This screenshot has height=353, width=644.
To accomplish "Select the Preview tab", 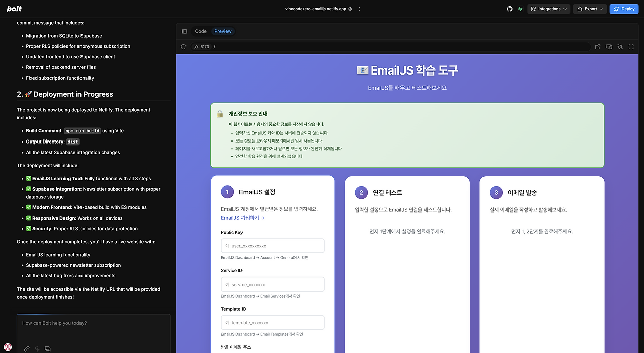I will [x=223, y=31].
